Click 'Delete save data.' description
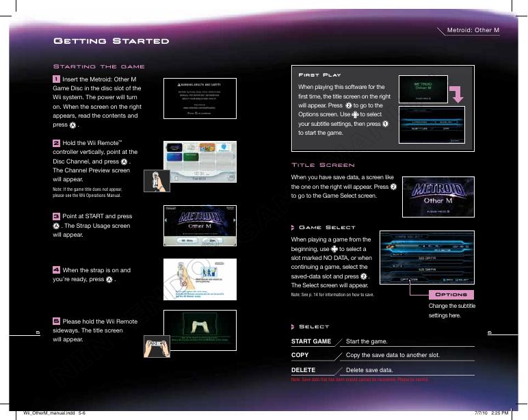Viewport: 528px width, 420px height. tap(369, 370)
